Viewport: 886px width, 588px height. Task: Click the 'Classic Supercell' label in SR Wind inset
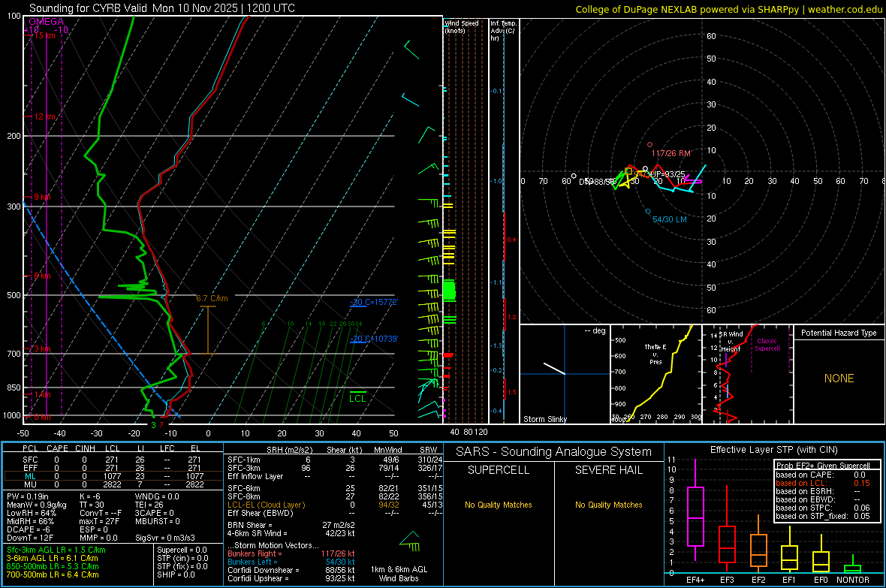pyautogui.click(x=767, y=345)
